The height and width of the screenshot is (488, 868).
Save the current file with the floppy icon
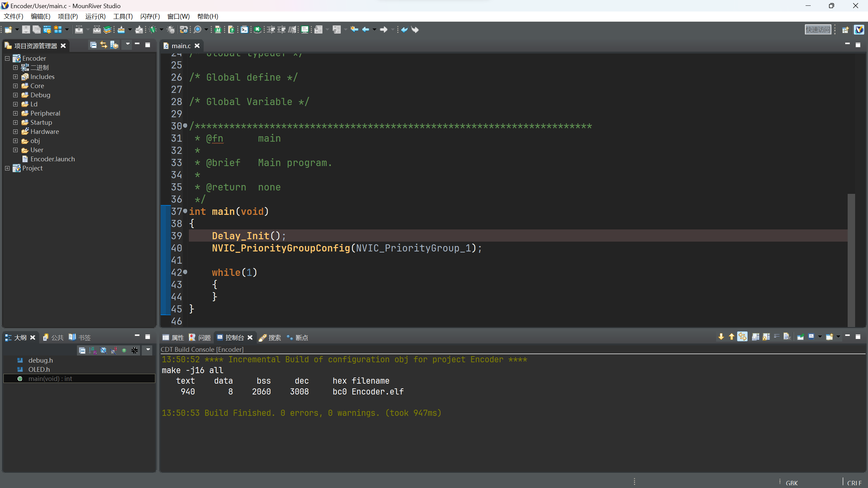tap(26, 30)
